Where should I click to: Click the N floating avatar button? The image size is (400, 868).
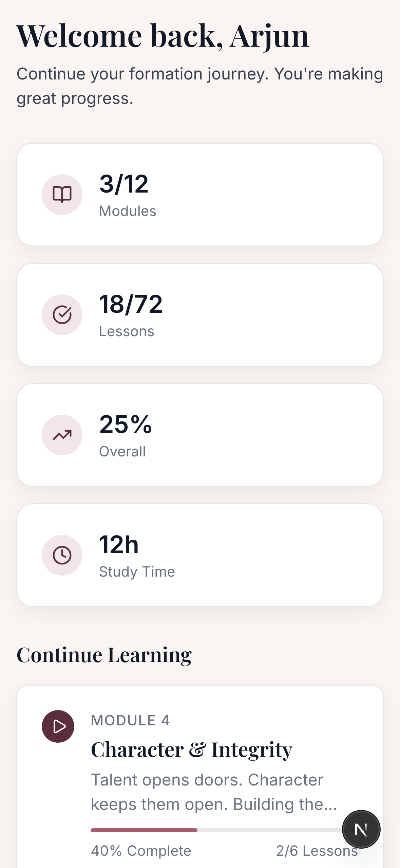361,829
